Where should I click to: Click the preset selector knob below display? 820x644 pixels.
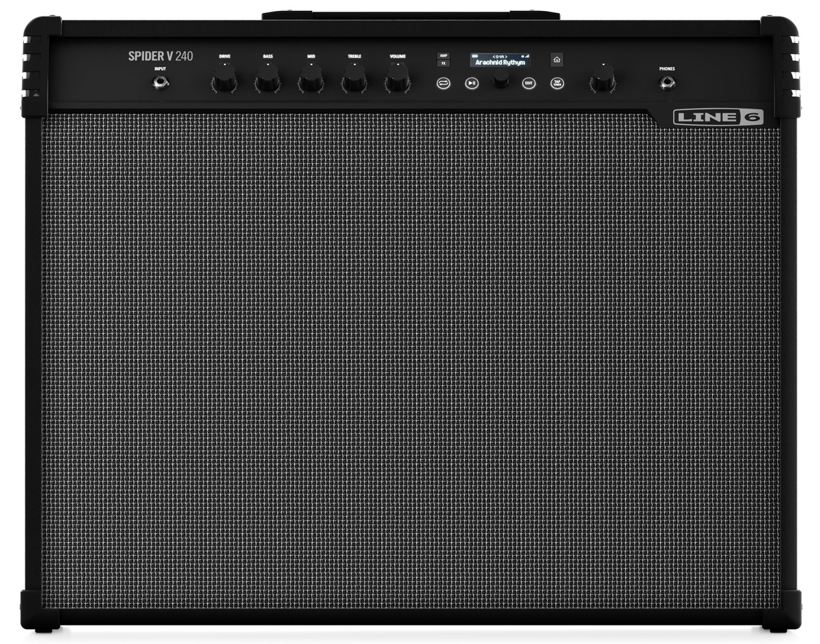(x=501, y=81)
